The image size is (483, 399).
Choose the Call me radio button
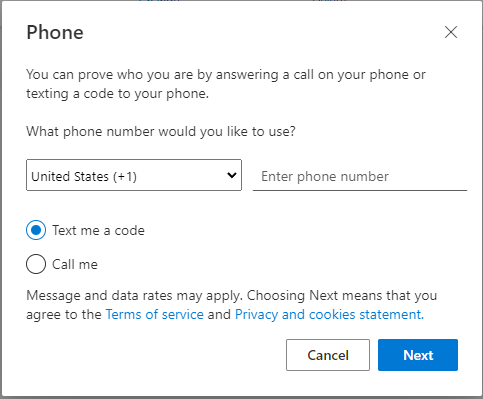36,264
